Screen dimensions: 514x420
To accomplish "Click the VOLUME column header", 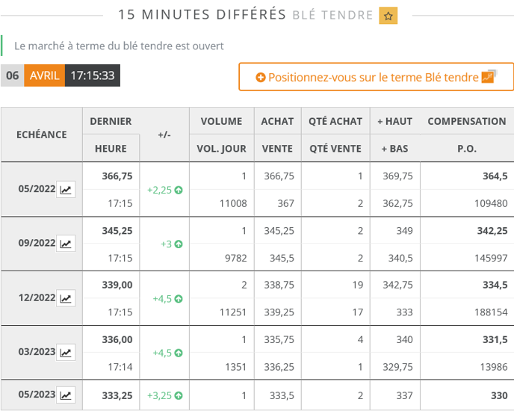I will pyautogui.click(x=221, y=121).
